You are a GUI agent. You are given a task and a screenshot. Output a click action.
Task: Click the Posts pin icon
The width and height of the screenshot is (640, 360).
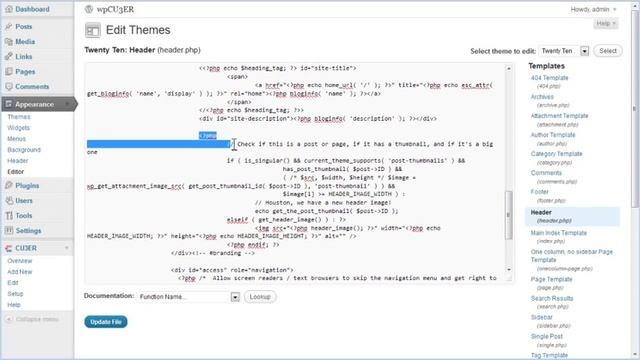(x=9, y=27)
